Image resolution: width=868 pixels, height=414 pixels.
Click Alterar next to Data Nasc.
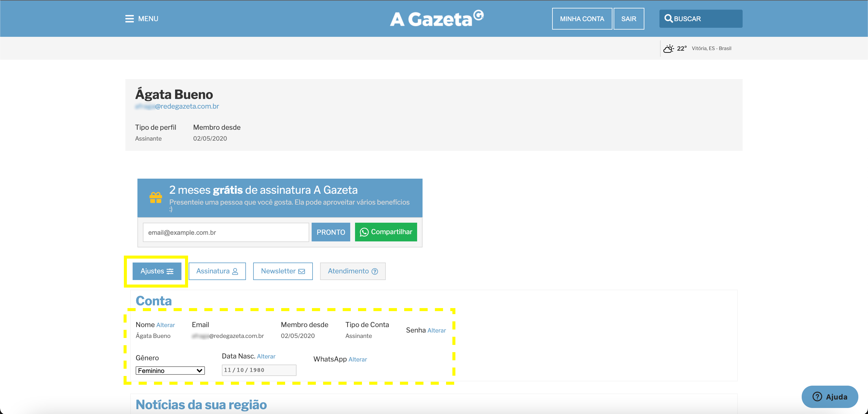pos(266,356)
